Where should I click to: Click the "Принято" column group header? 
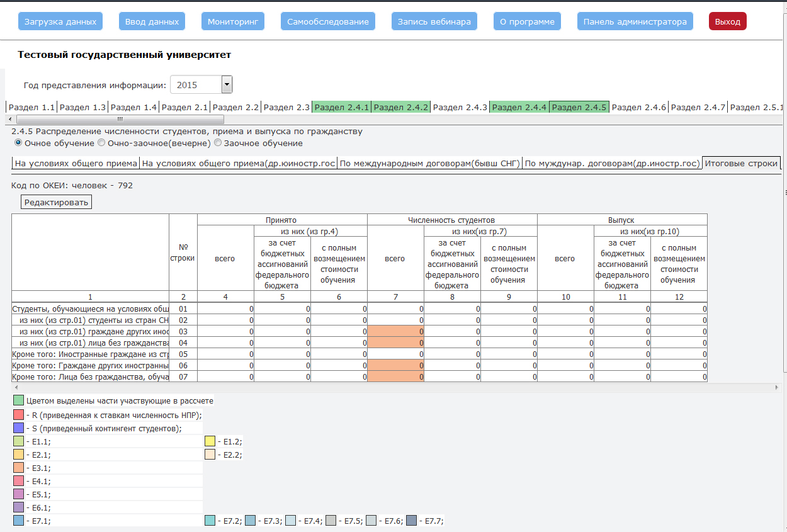282,220
